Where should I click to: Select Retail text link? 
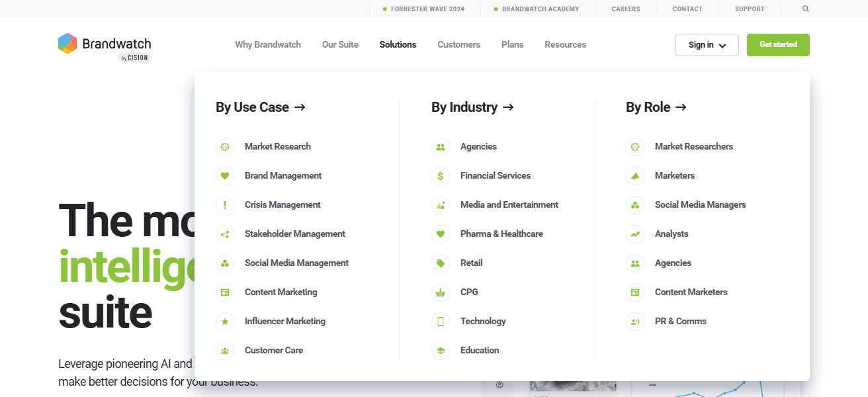[x=472, y=263]
